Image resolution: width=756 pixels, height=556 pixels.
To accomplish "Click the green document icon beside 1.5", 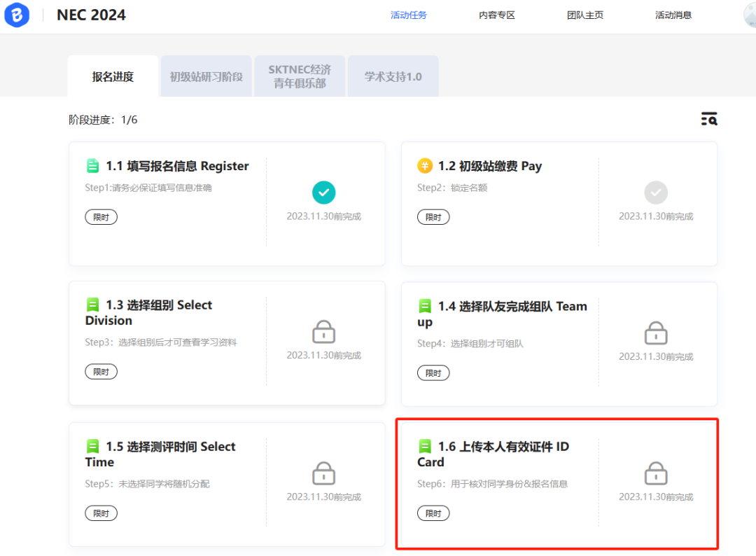I will (92, 446).
